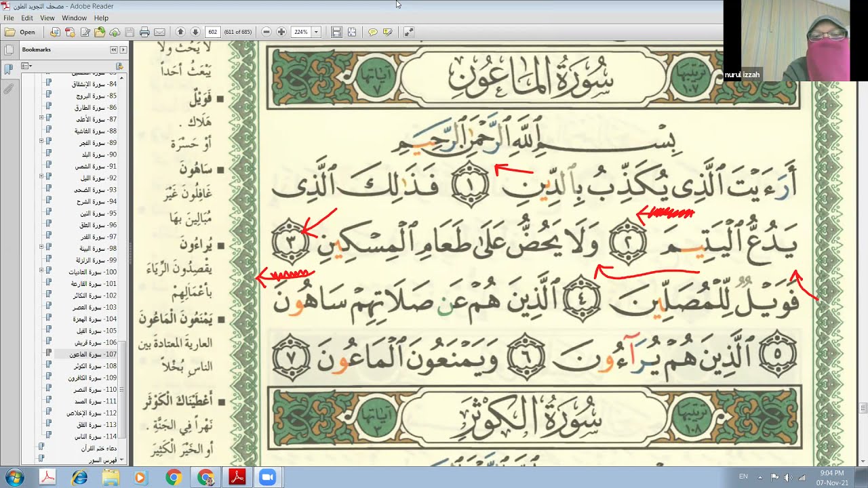Open bookmark فهرس السور
868x488 pixels.
tap(104, 460)
